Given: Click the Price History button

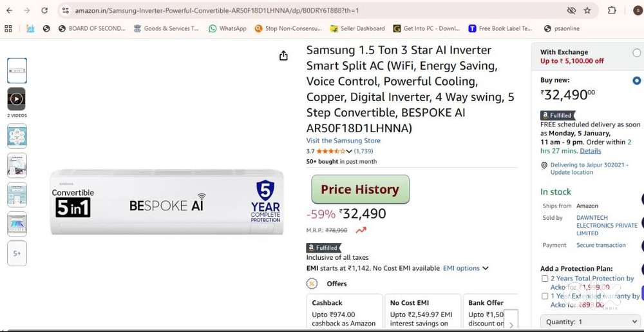Looking at the screenshot, I should pos(360,190).
